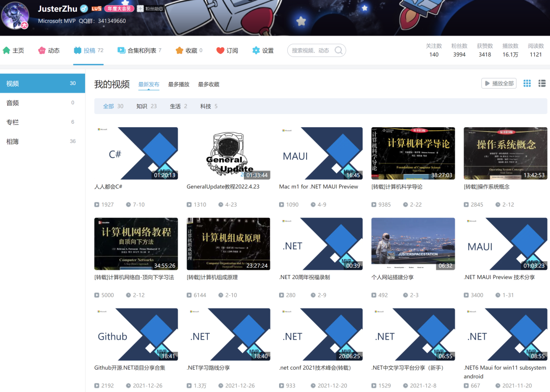This screenshot has height=392, width=550.
Task: Open the .NET 00:39 video thumbnail
Action: pyautogui.click(x=321, y=244)
